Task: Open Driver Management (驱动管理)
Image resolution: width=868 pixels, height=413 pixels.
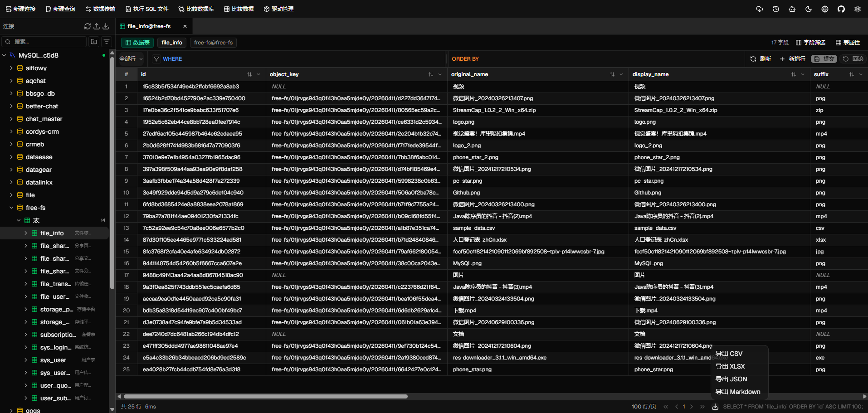Action: [278, 9]
